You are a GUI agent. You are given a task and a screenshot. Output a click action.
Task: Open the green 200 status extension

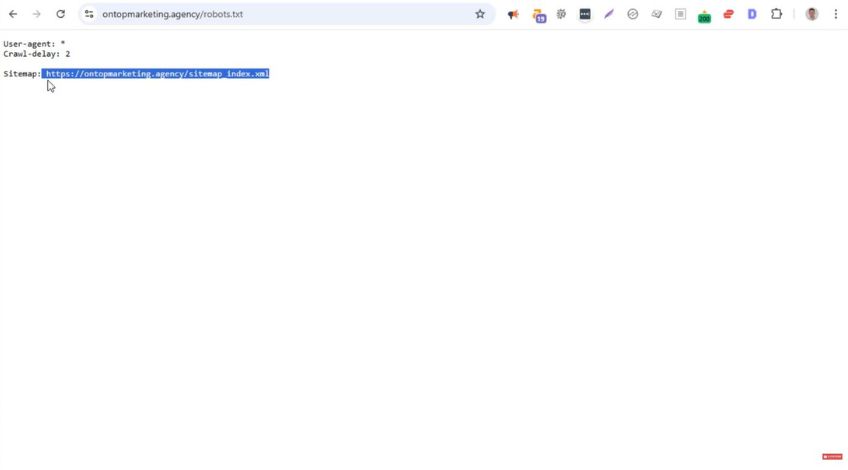point(704,16)
